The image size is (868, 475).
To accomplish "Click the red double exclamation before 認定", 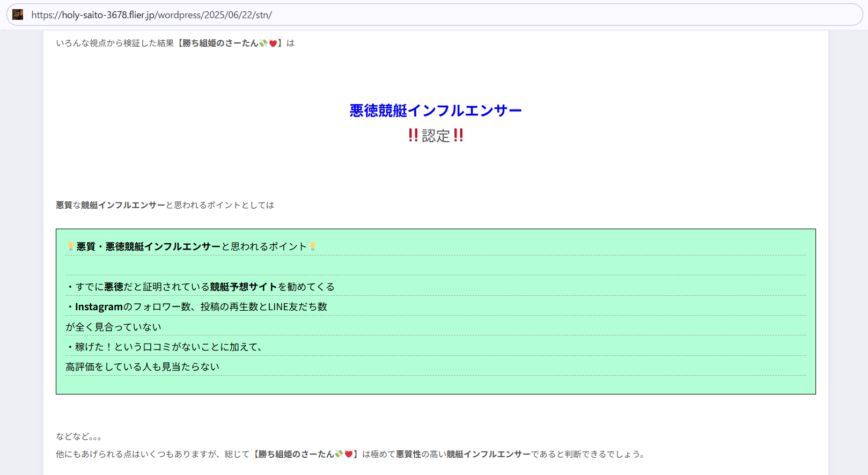I will (x=413, y=135).
